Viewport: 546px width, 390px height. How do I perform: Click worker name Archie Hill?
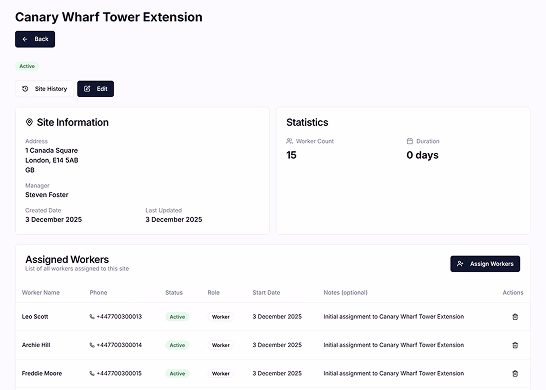click(36, 345)
